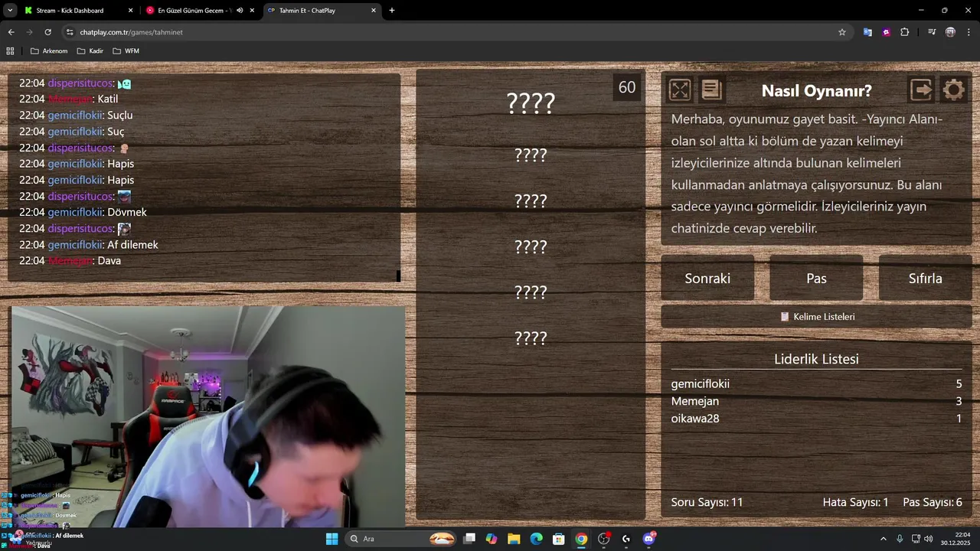
Task: Mute the En Güzel Günüm Gecem tab audio
Action: (240, 11)
